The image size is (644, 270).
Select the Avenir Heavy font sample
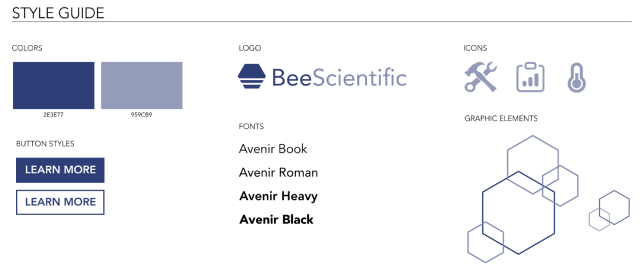point(278,196)
